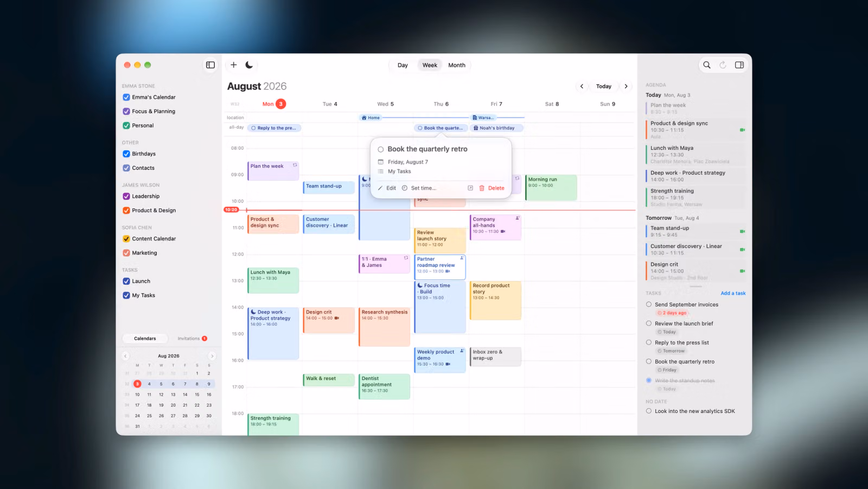Image resolution: width=868 pixels, height=489 pixels.
Task: Click video icon on Product & design sync
Action: 742,130
